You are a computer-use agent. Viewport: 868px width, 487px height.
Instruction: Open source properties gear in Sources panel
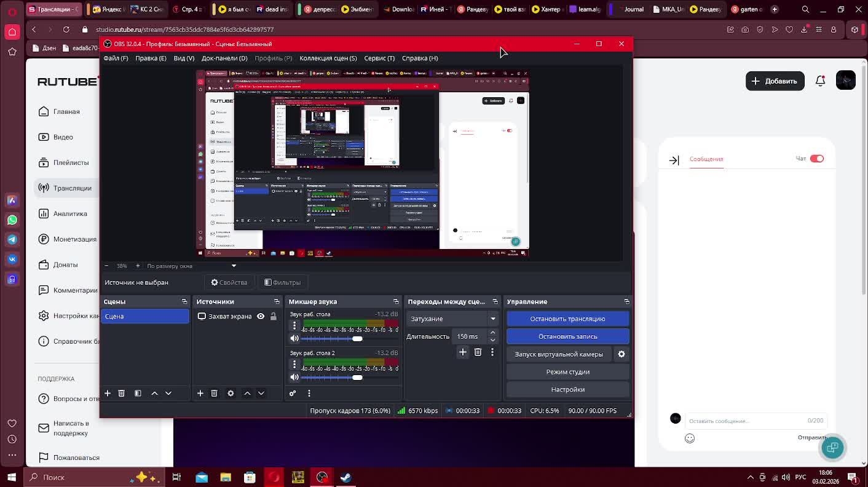coord(231,394)
